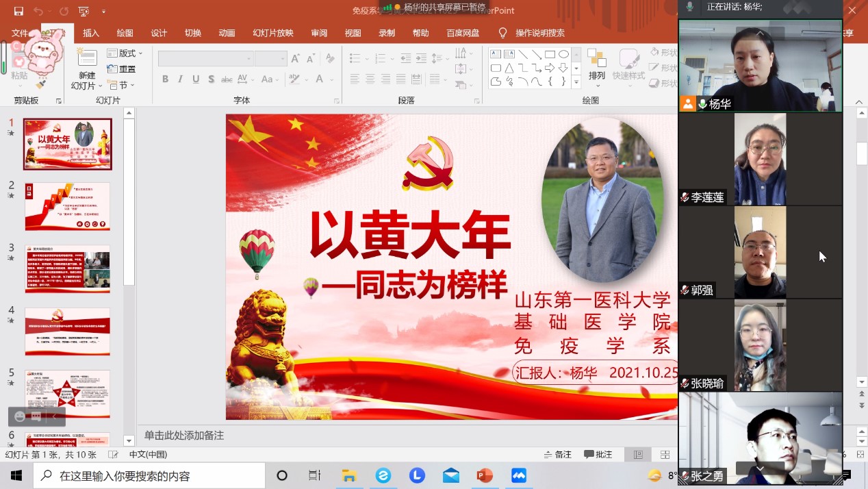Open the Layout (版式) dropdown
Viewport: 868px width, 489px height.
click(125, 53)
